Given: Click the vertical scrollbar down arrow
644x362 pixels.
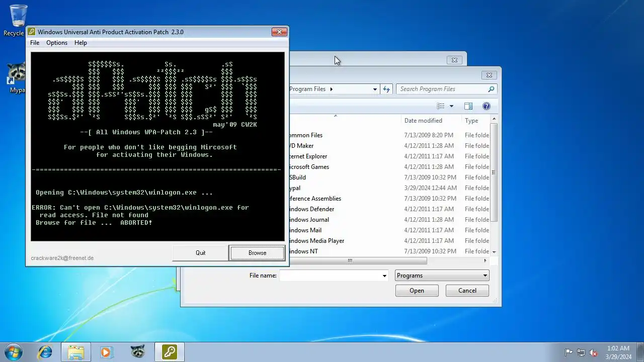Looking at the screenshot, I should 494,251.
